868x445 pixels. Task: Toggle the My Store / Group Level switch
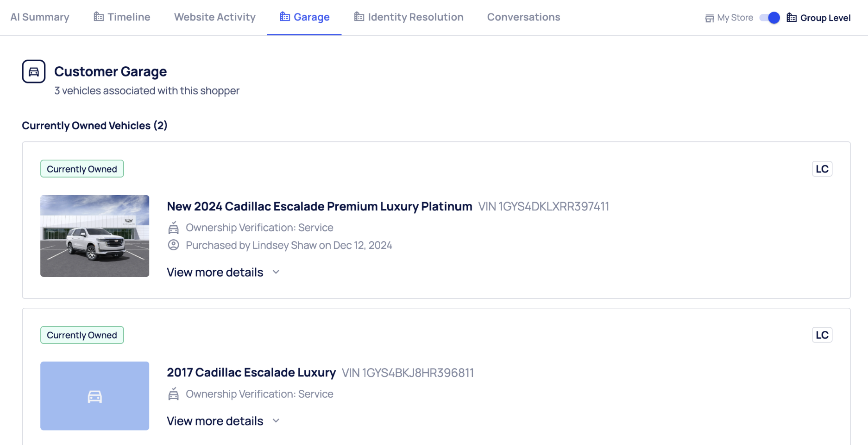[770, 18]
